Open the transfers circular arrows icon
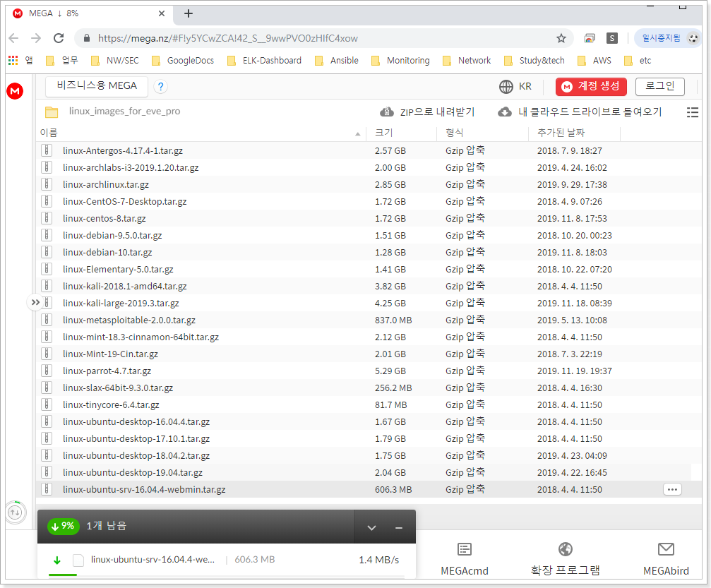Viewport: 711px width, 588px height. click(15, 512)
